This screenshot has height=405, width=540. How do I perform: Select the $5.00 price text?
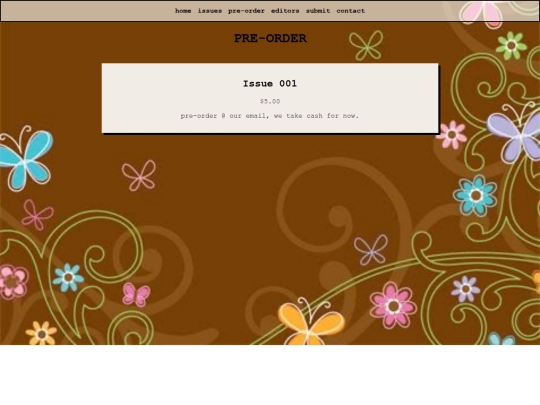pos(270,101)
